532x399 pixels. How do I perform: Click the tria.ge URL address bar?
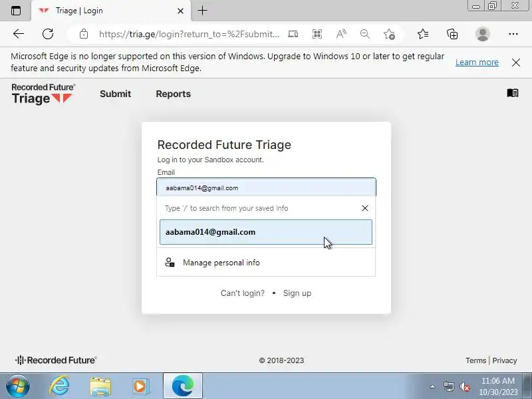click(x=189, y=34)
